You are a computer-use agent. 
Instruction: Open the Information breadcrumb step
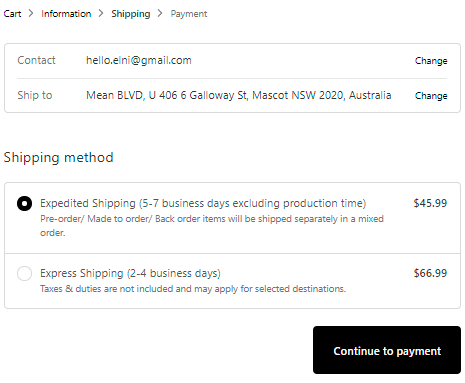66,14
